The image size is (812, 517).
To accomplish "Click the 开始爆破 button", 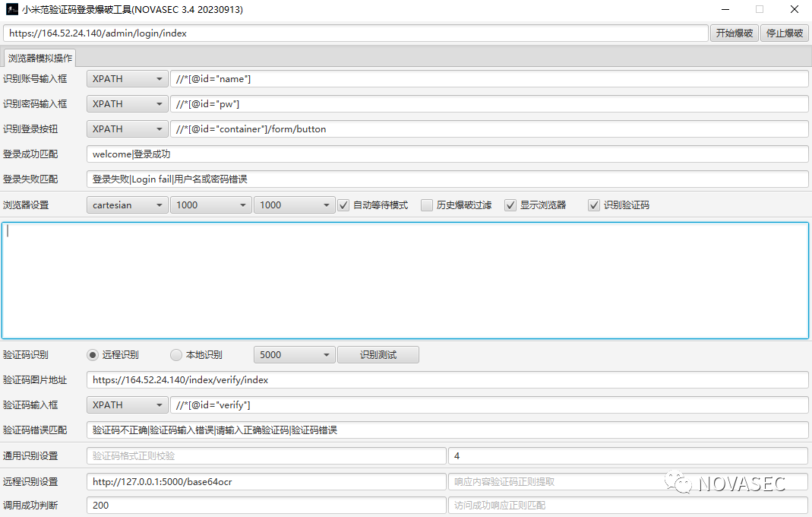I will coord(734,33).
